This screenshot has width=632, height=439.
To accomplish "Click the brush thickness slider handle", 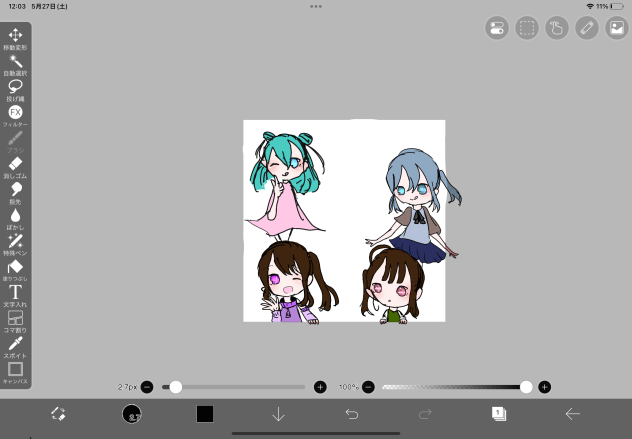I will (x=176, y=387).
